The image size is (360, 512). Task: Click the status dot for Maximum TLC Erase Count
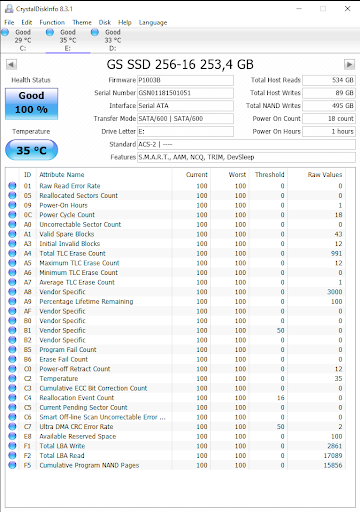12,263
